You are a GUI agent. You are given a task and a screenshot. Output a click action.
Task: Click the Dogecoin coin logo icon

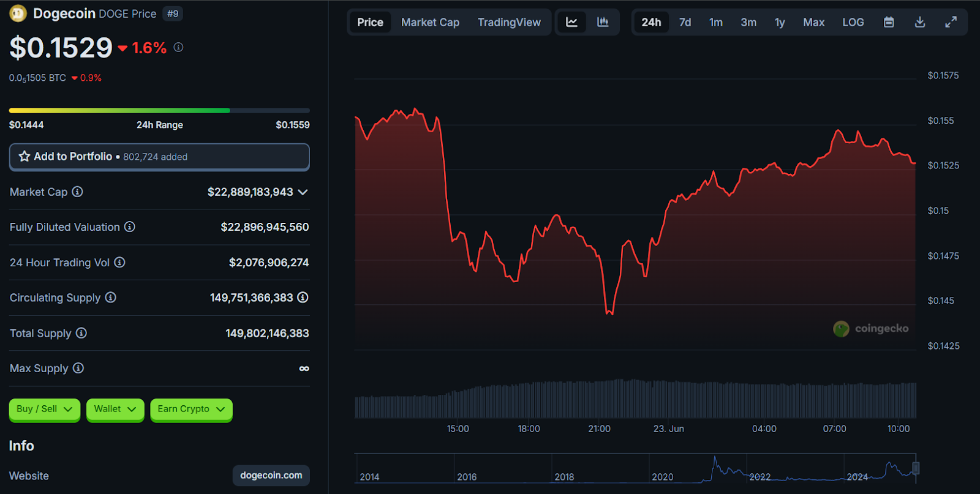(18, 13)
